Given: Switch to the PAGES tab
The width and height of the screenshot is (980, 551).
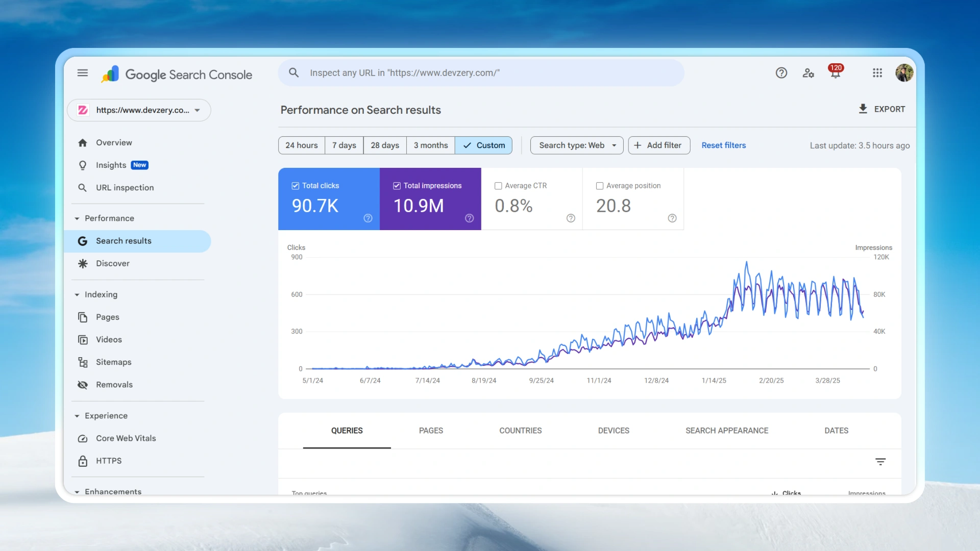Looking at the screenshot, I should pos(431,431).
